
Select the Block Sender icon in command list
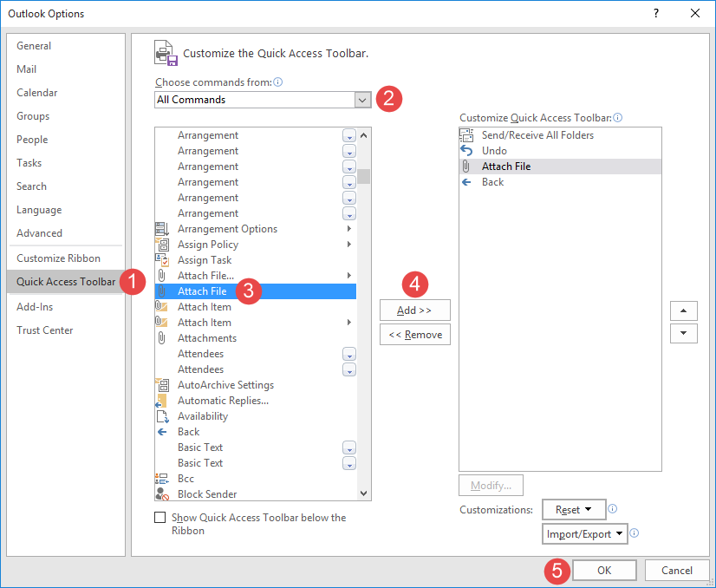pos(162,494)
